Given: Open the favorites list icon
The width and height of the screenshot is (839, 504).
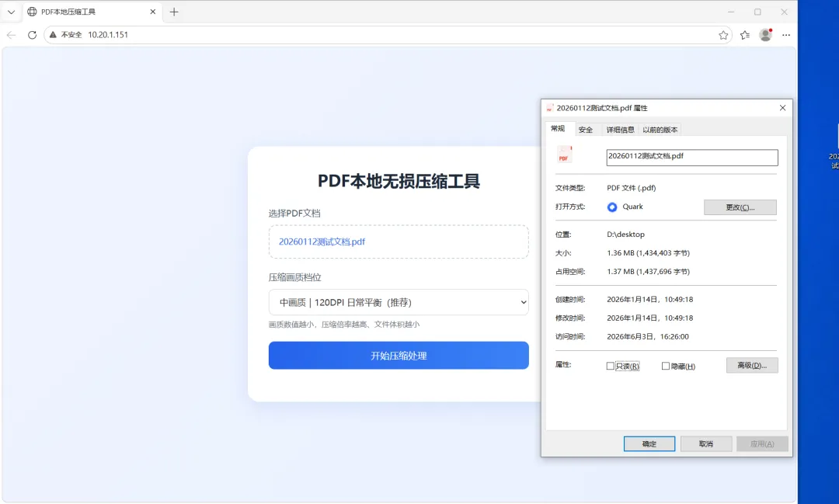Looking at the screenshot, I should pos(745,35).
